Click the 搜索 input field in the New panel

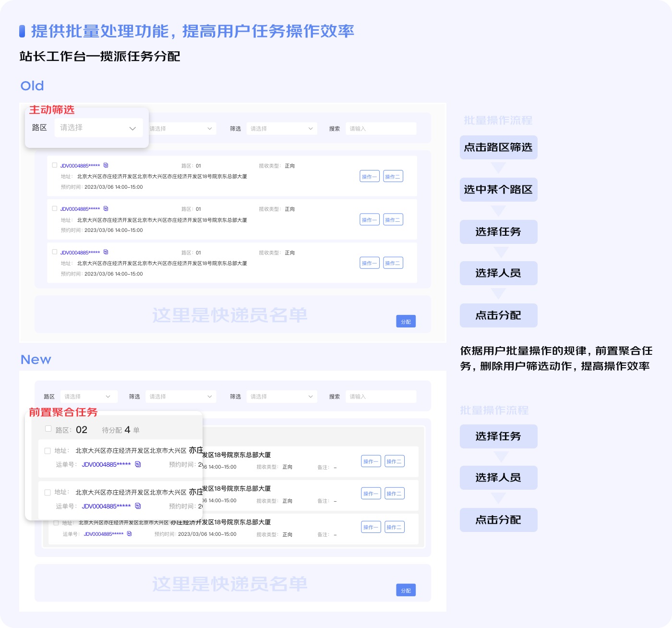[381, 397]
